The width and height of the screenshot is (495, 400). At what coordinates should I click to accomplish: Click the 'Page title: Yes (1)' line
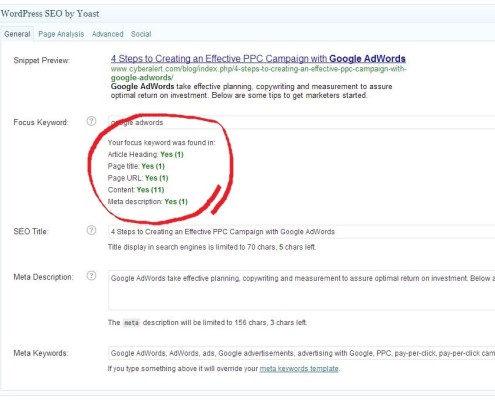[136, 166]
